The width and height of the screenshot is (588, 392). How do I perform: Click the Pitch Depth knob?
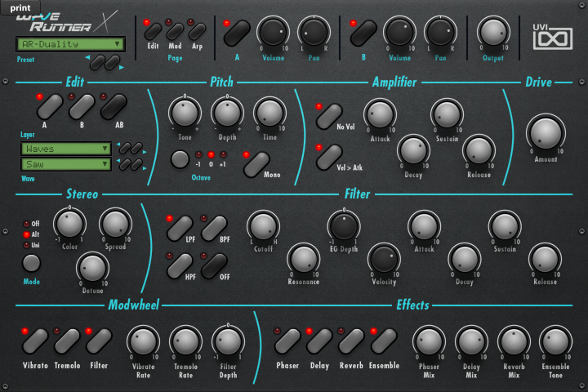point(227,114)
